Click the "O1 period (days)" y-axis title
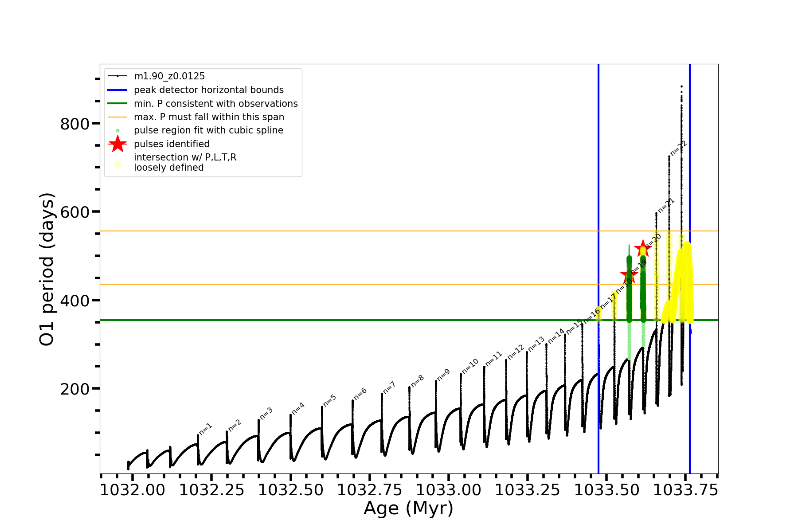Screen dimensions: 798x532 pyautogui.click(x=47, y=269)
